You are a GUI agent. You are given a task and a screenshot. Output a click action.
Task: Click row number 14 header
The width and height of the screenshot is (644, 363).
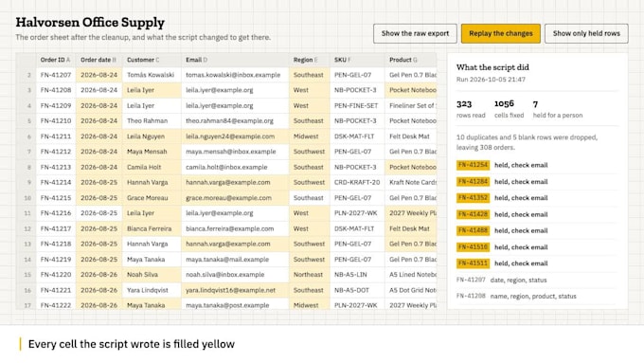[x=27, y=260]
